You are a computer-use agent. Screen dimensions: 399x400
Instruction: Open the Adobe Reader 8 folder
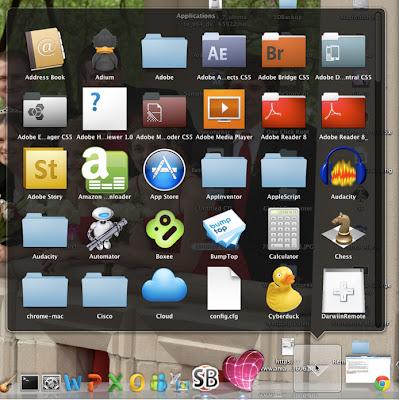coord(284,111)
